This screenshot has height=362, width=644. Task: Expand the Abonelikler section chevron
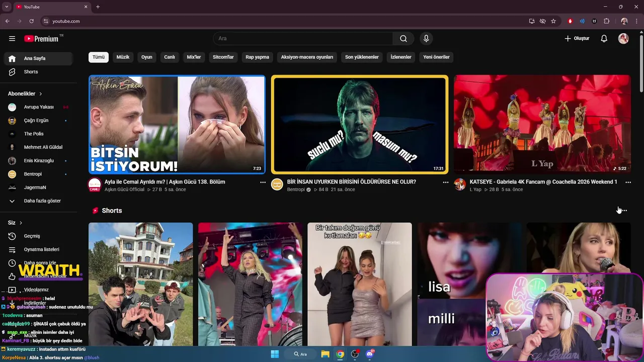tap(41, 94)
